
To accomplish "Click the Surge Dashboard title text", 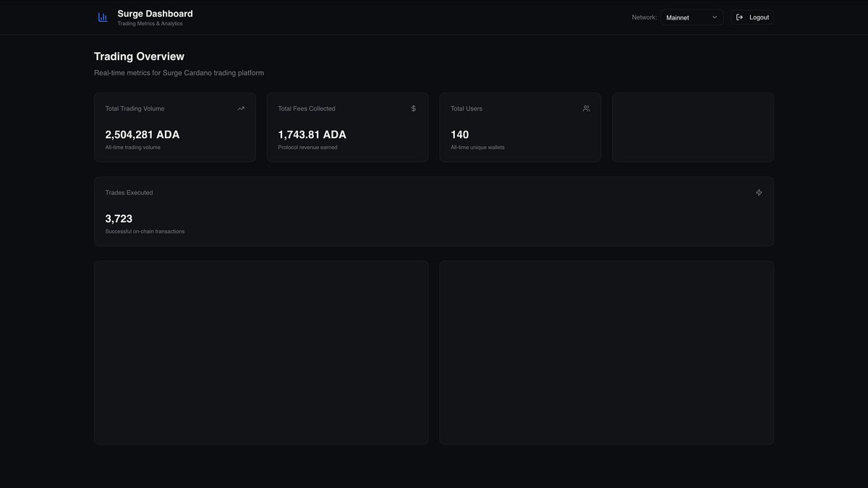I will [x=155, y=14].
